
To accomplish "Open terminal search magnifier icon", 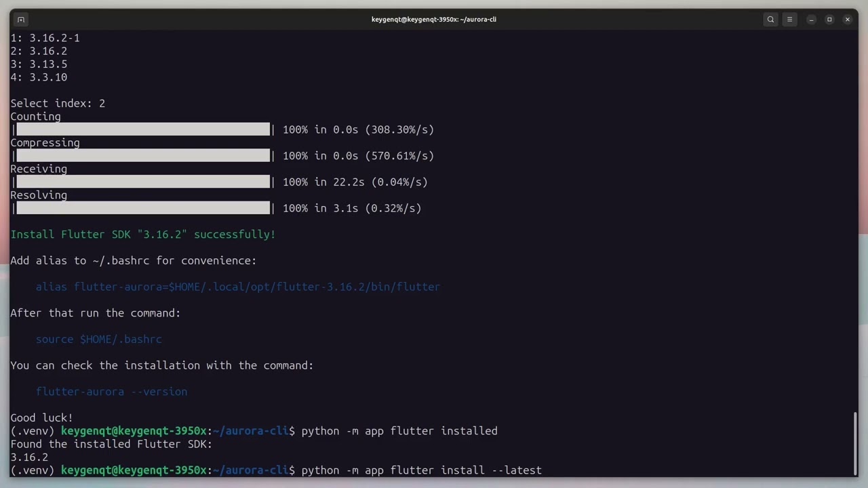I will point(770,20).
